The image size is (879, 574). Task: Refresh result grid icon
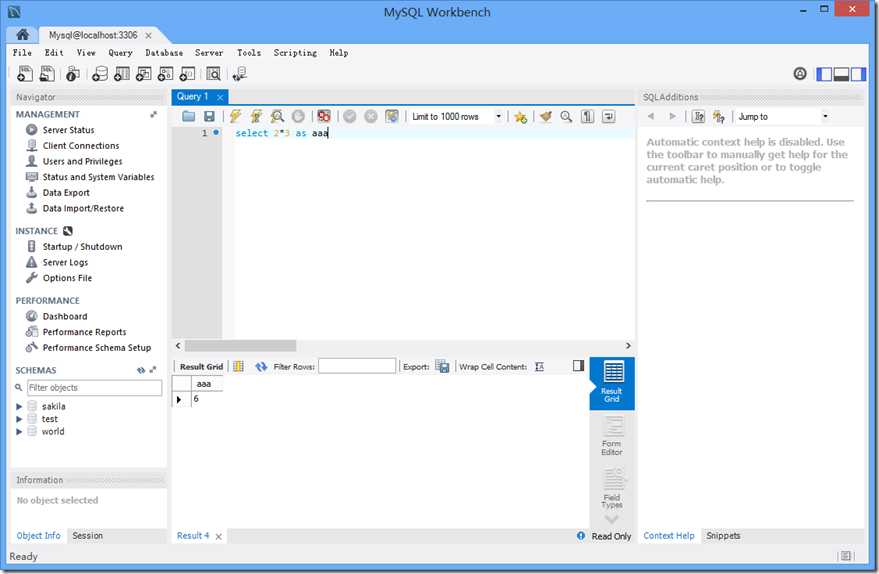coord(261,366)
